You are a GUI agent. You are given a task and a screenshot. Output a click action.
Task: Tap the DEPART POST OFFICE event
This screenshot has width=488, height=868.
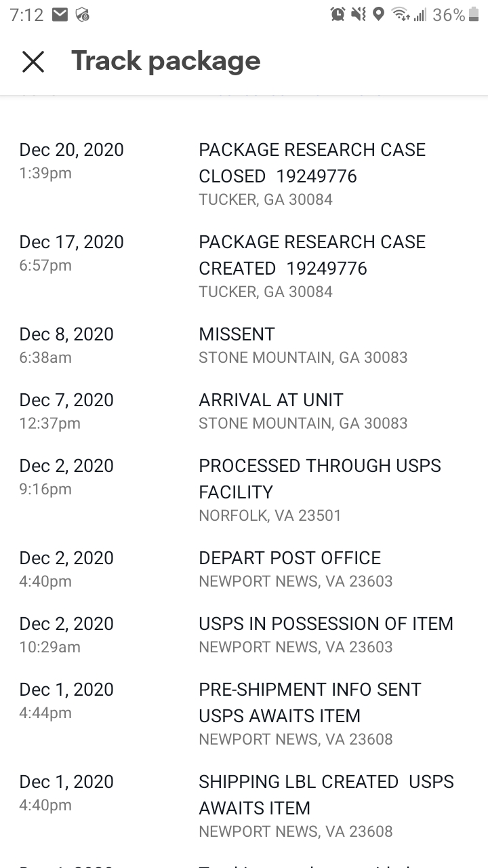click(x=289, y=558)
